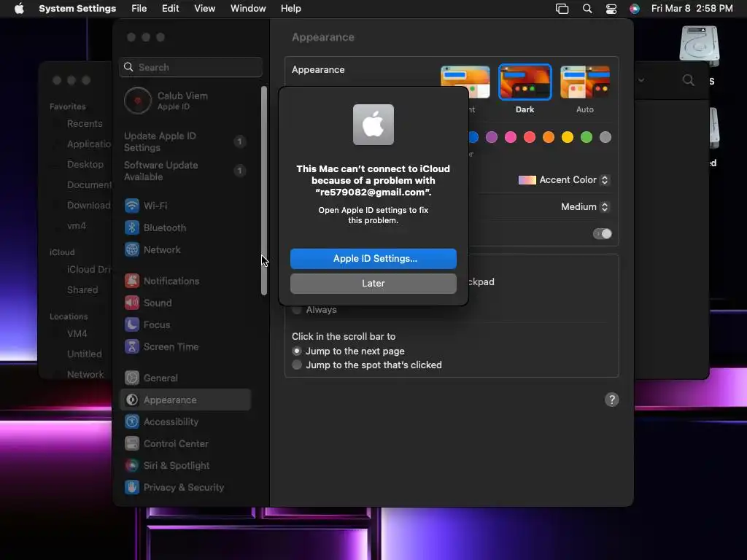Click the Stage Manager windows icon in menu bar

point(562,9)
